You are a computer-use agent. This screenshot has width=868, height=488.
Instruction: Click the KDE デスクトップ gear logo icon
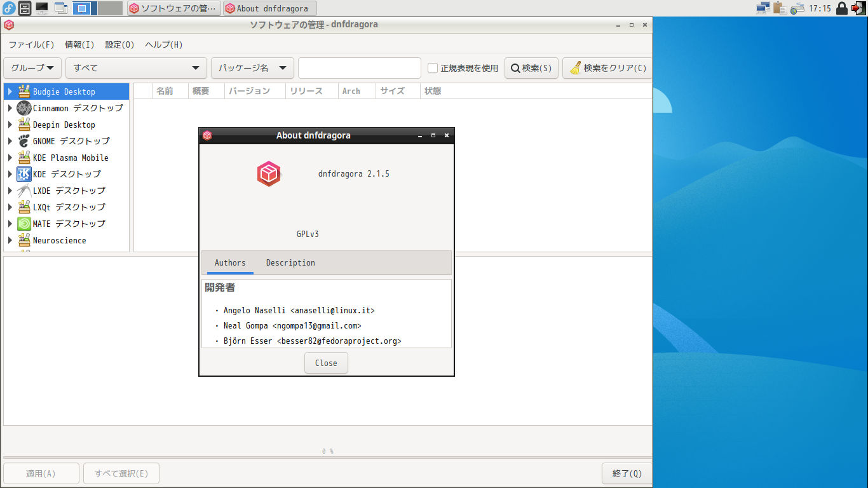click(x=24, y=174)
